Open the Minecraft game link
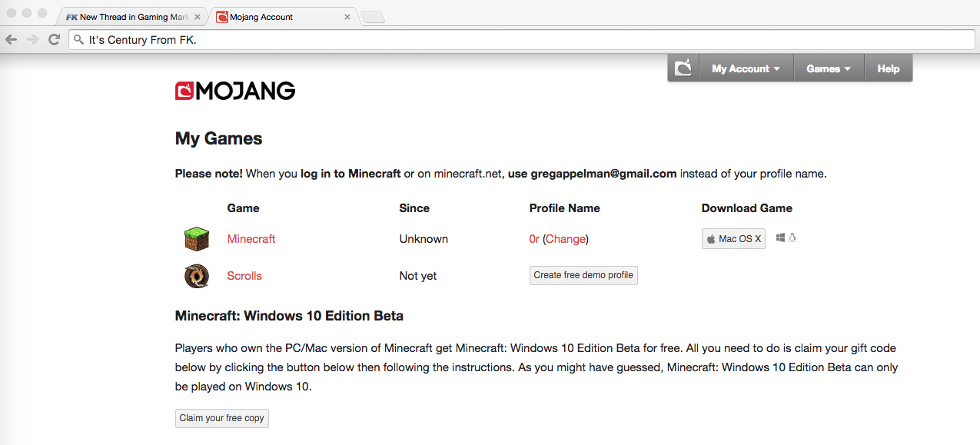The height and width of the screenshot is (445, 980). click(251, 239)
